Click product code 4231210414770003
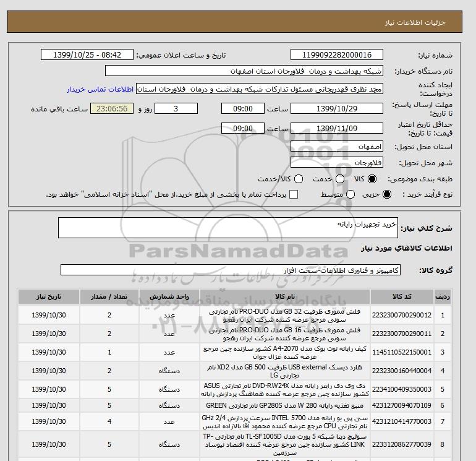Viewport: 476px width, 461px height. [402, 421]
